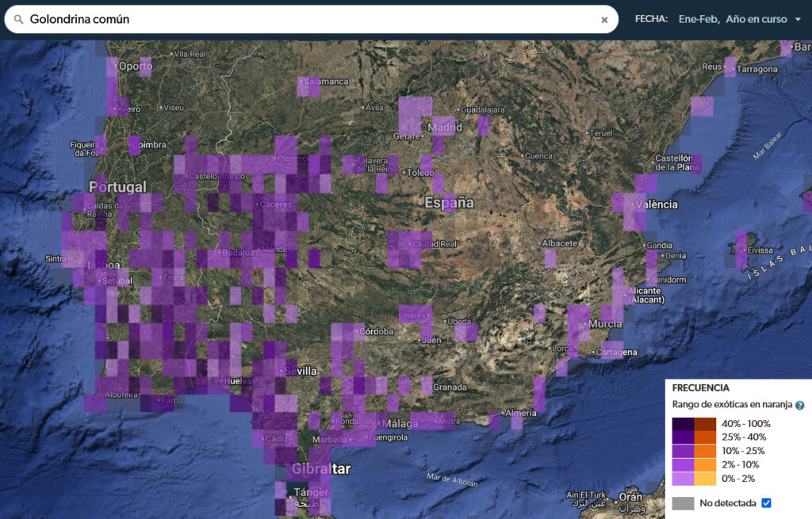Open help for Rango de exóticas

[799, 406]
